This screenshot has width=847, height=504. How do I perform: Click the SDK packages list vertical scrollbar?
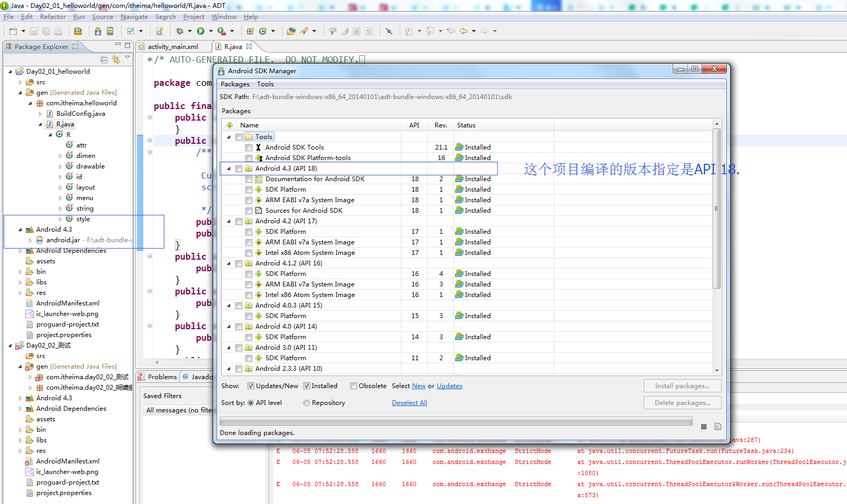click(716, 246)
